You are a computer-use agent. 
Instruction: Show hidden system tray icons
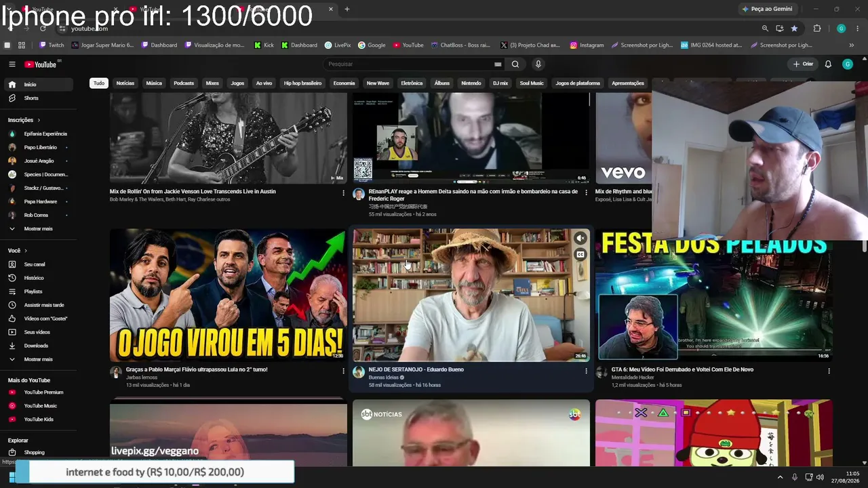(x=780, y=477)
